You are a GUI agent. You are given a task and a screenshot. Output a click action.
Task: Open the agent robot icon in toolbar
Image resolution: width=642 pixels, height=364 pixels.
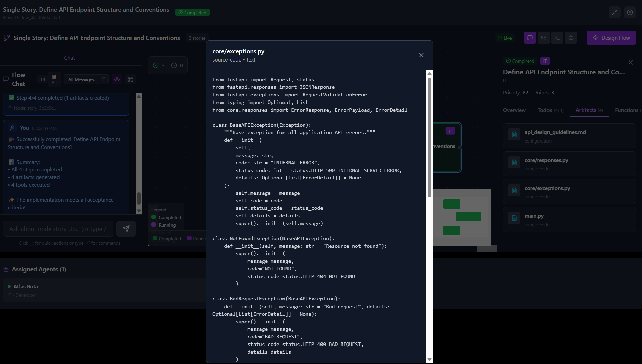click(x=571, y=38)
